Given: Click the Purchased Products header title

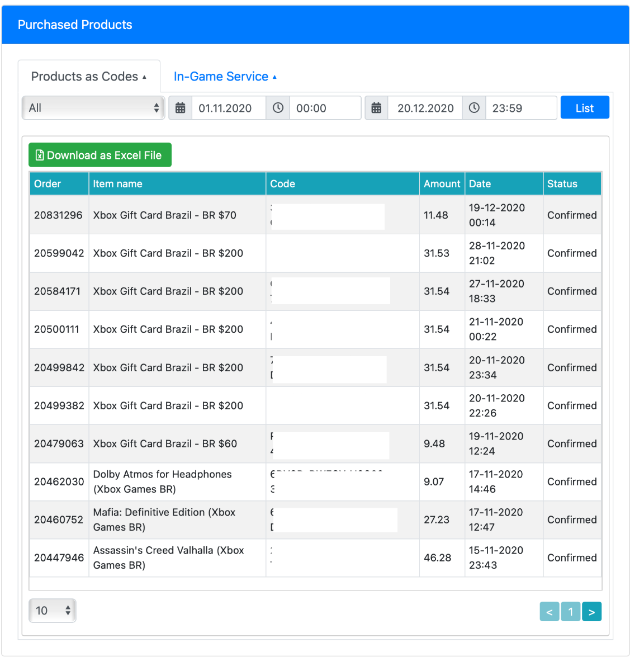Looking at the screenshot, I should 75,25.
